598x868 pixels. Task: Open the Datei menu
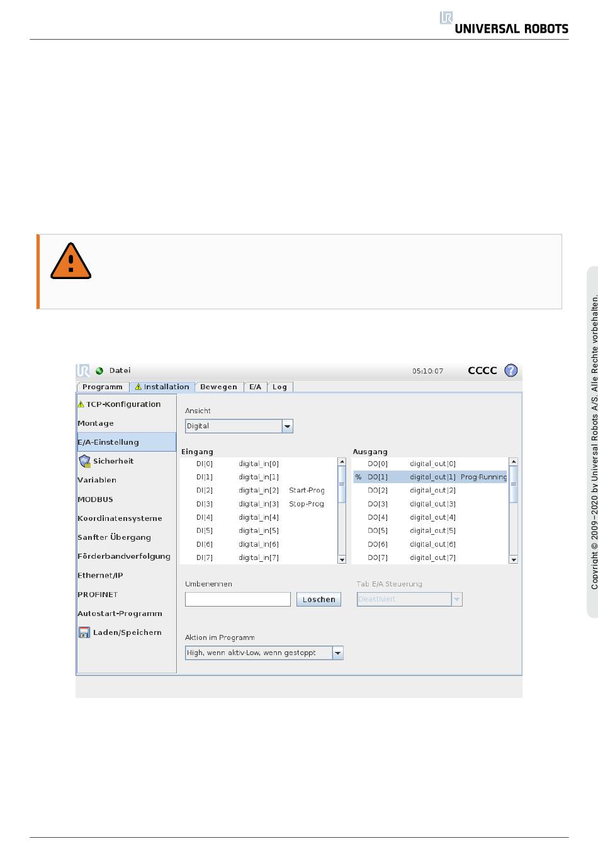coord(120,370)
